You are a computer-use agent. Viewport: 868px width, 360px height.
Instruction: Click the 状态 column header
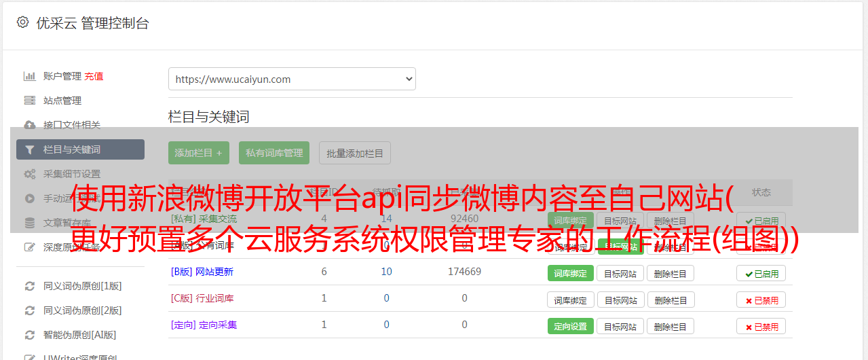761,192
